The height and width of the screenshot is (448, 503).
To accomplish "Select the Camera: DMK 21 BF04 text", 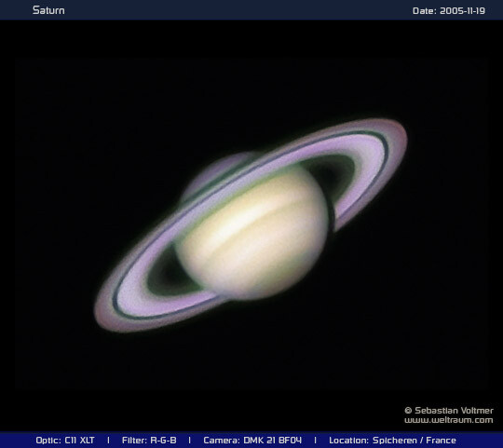I will pyautogui.click(x=252, y=441).
